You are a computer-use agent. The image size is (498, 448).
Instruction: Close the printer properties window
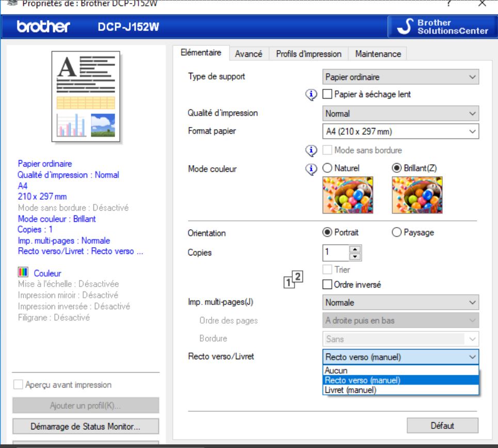coord(482,4)
